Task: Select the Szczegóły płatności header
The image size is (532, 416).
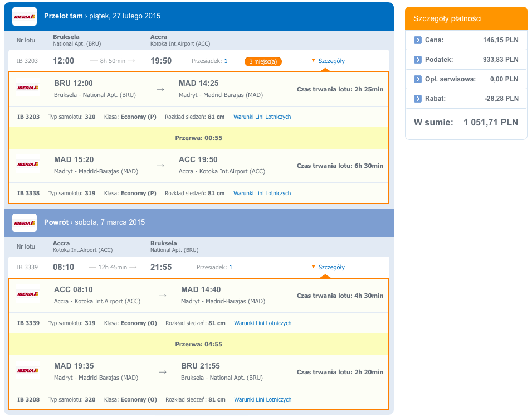Action: click(x=466, y=18)
